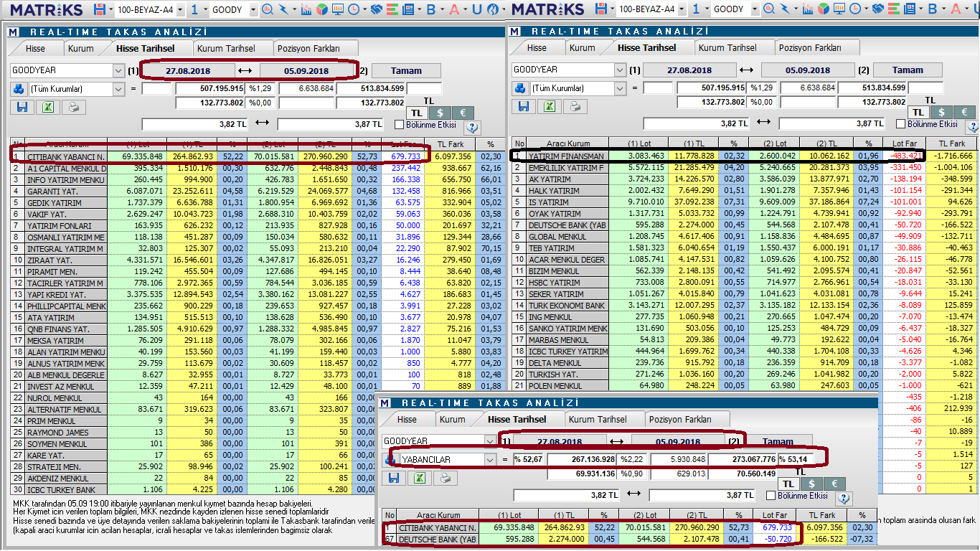
Task: Open the 100-BEYAZ-A4 template dropdown in left toolbar
Action: [179, 9]
